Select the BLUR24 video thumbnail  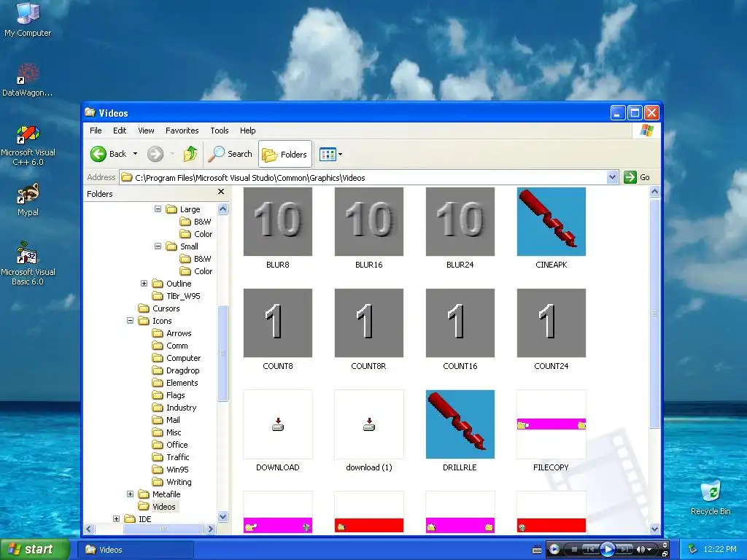click(460, 222)
